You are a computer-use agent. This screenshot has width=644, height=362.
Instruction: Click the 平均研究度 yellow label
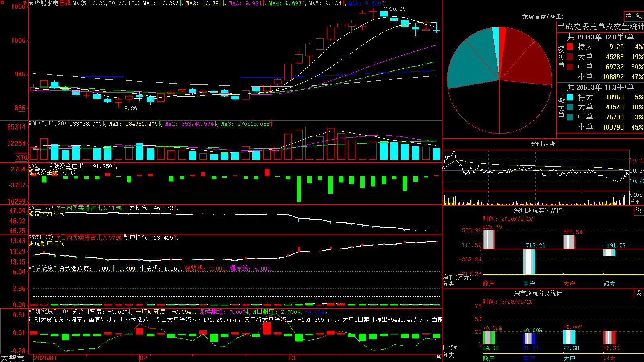point(151,311)
